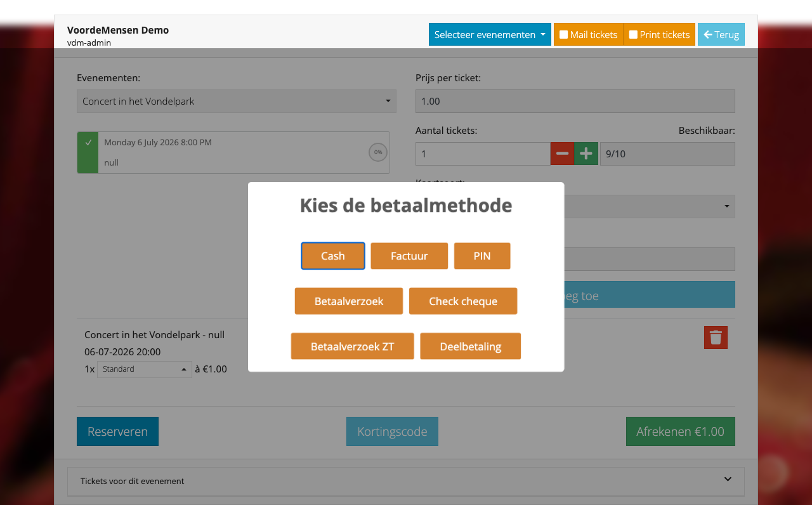Screen dimensions: 812x505
Task: Open the Selecteer evenementen dropdown
Action: pos(489,34)
